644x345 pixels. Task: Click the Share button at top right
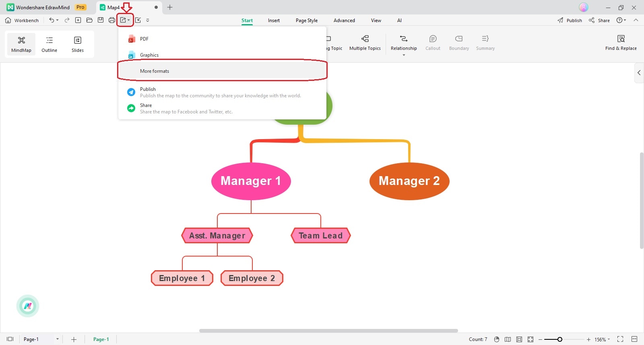599,20
